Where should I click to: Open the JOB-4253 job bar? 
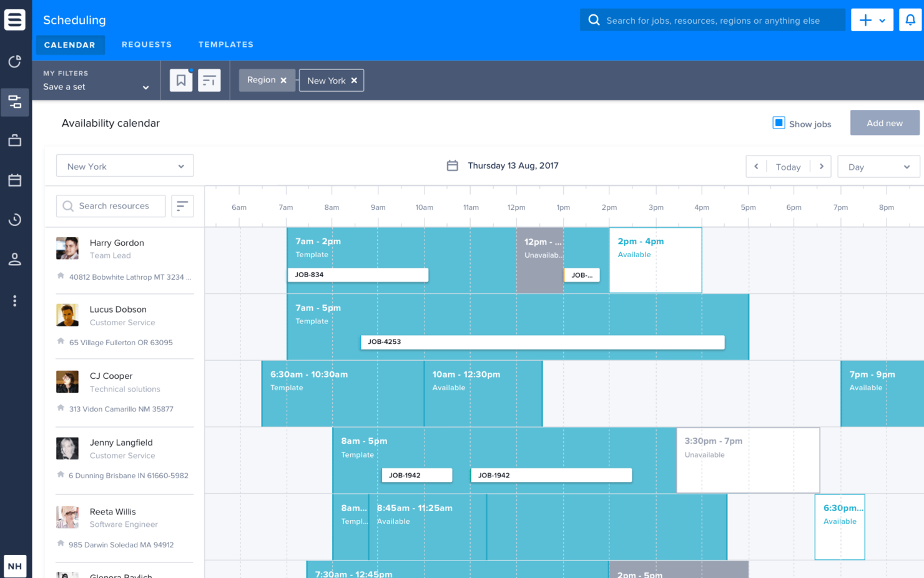tap(543, 342)
